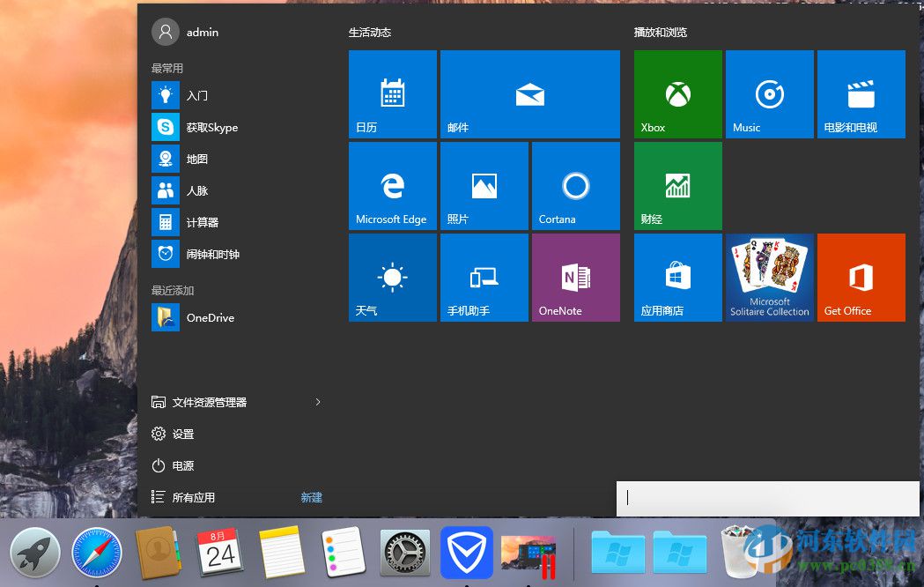924x587 pixels.
Task: Open Microsoft Solitaire Collection
Action: click(769, 277)
